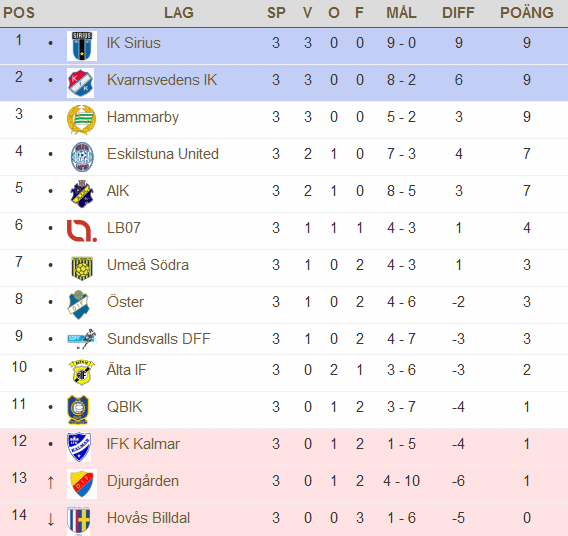Click the Hovås Billdal team name

(148, 518)
